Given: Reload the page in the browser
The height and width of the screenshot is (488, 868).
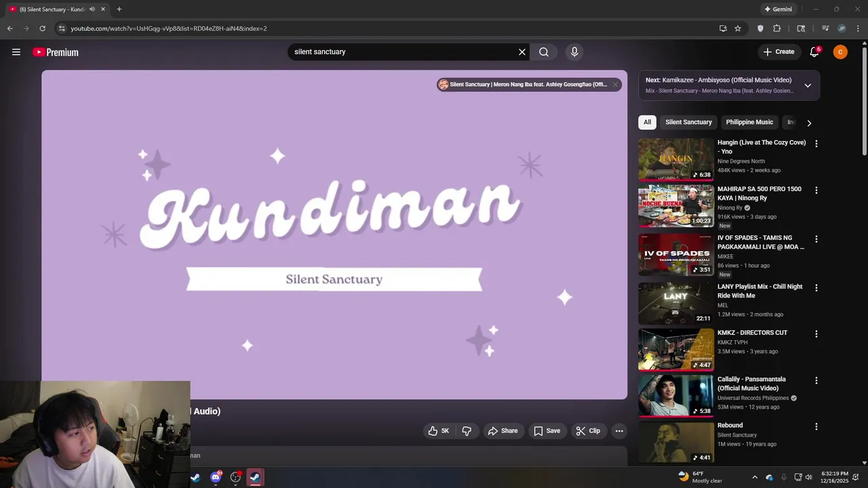Looking at the screenshot, I should 42,28.
